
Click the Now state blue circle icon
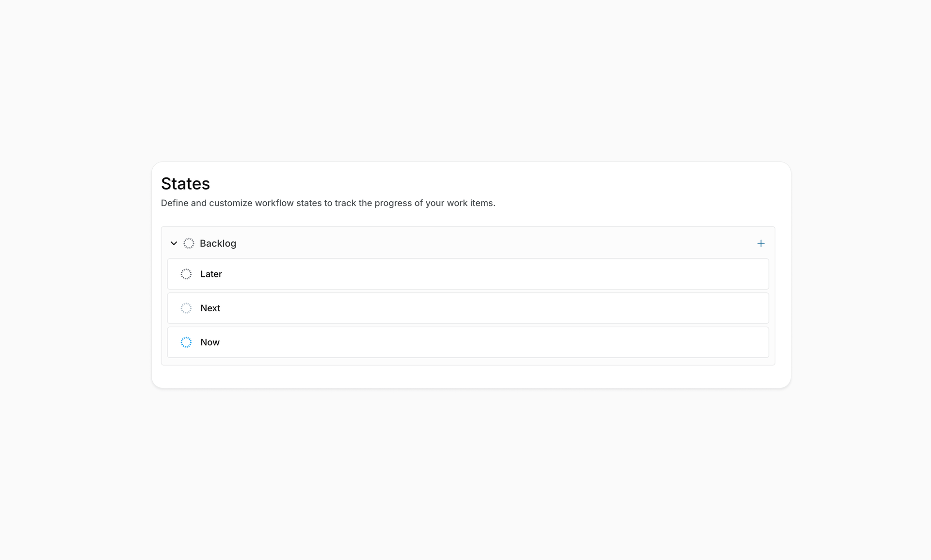[186, 342]
